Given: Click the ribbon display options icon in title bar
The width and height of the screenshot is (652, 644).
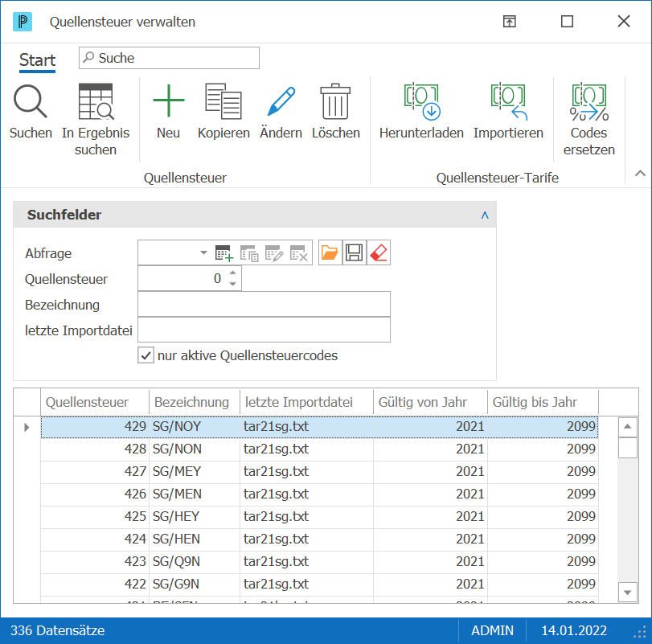Looking at the screenshot, I should click(510, 21).
